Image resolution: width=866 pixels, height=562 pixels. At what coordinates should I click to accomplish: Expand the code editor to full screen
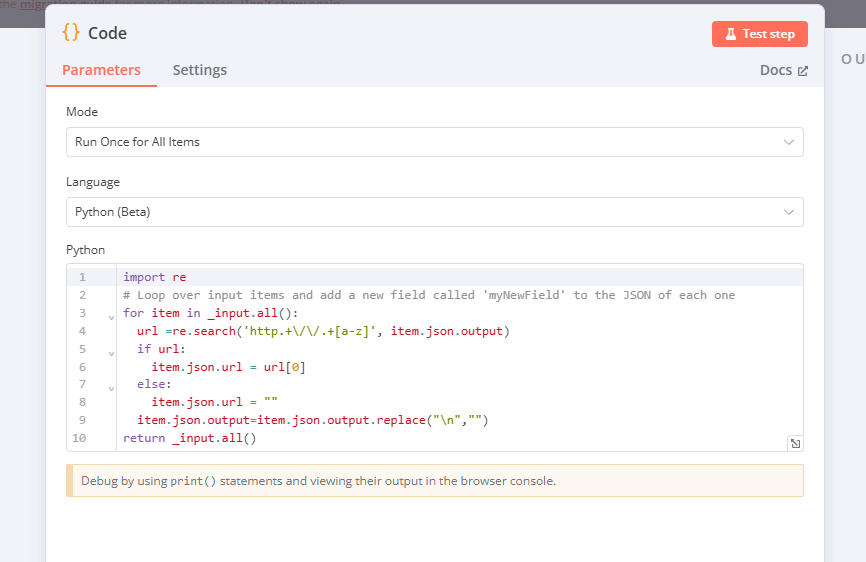tap(795, 443)
